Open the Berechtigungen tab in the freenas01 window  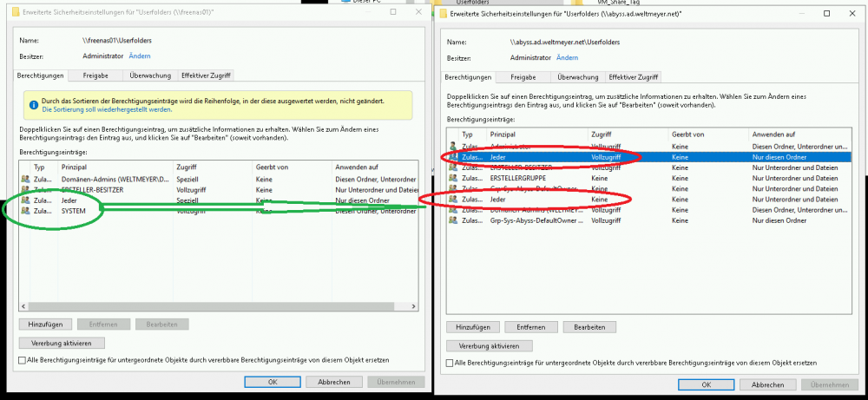point(41,75)
